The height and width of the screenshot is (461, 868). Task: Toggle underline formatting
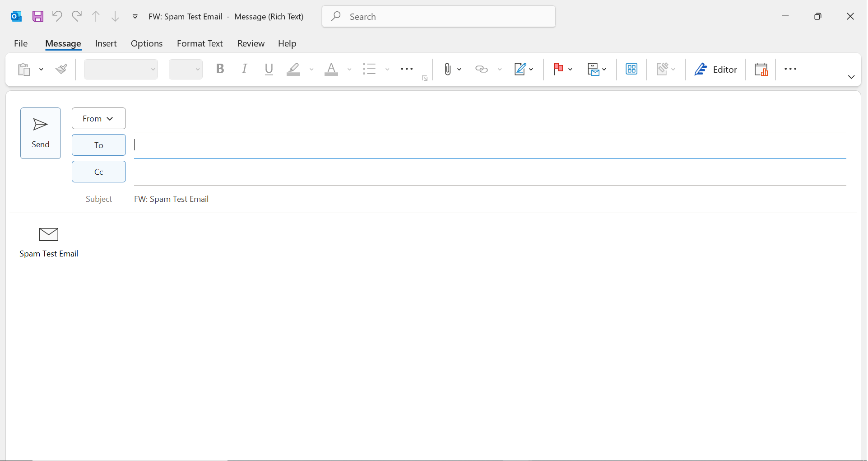coord(269,69)
